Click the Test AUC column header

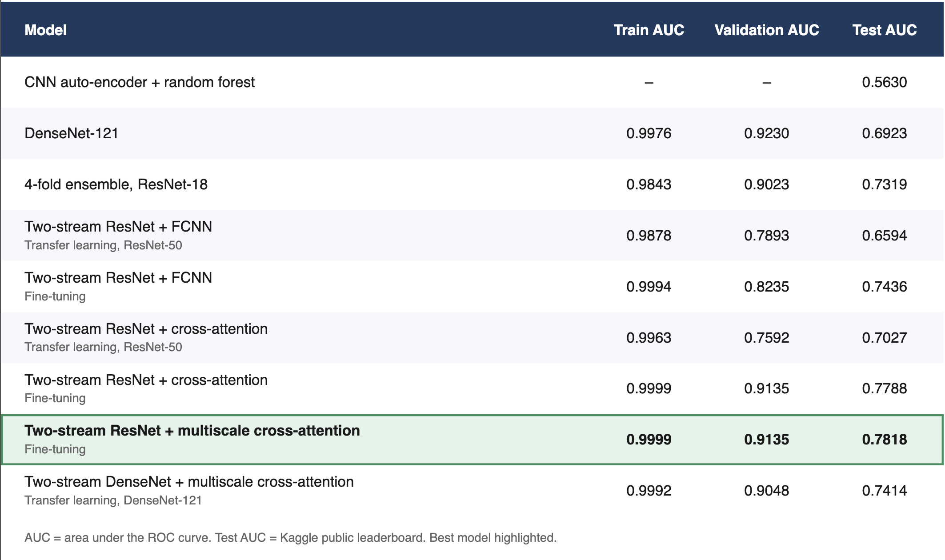[884, 30]
